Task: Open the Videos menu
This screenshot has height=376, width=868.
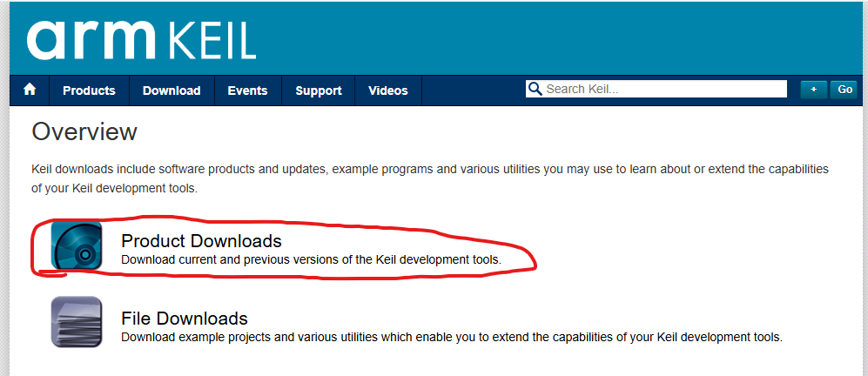Action: 388,91
